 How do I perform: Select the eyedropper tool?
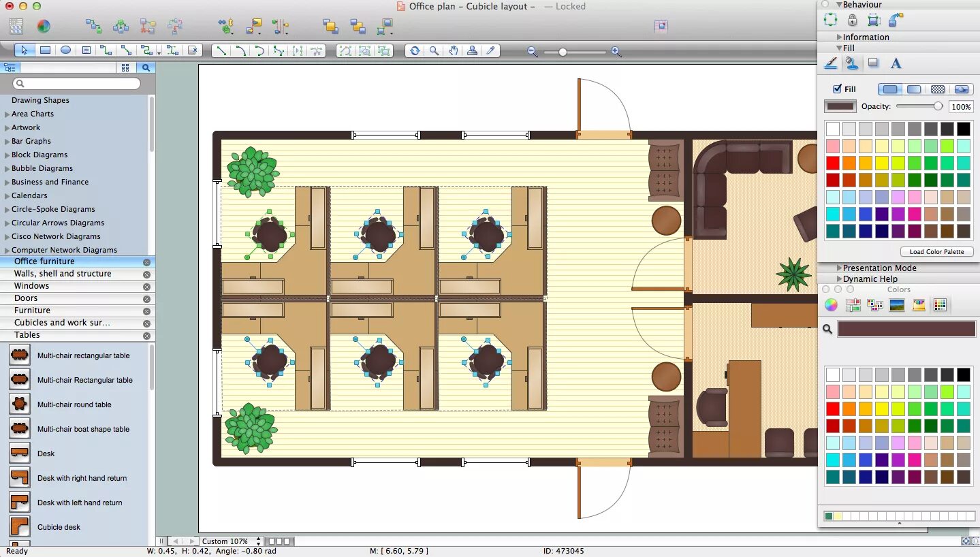(490, 50)
